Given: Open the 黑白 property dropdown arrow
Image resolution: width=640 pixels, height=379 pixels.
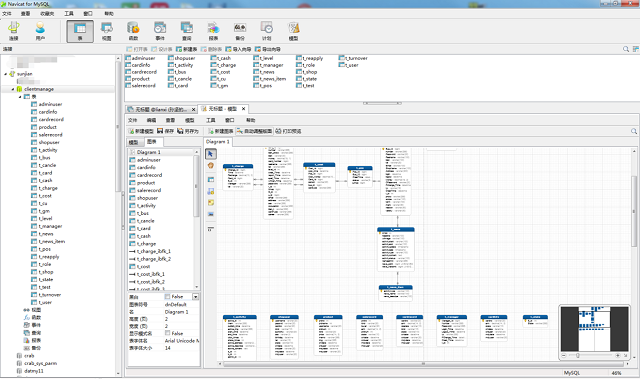Looking at the screenshot, I should [x=196, y=297].
